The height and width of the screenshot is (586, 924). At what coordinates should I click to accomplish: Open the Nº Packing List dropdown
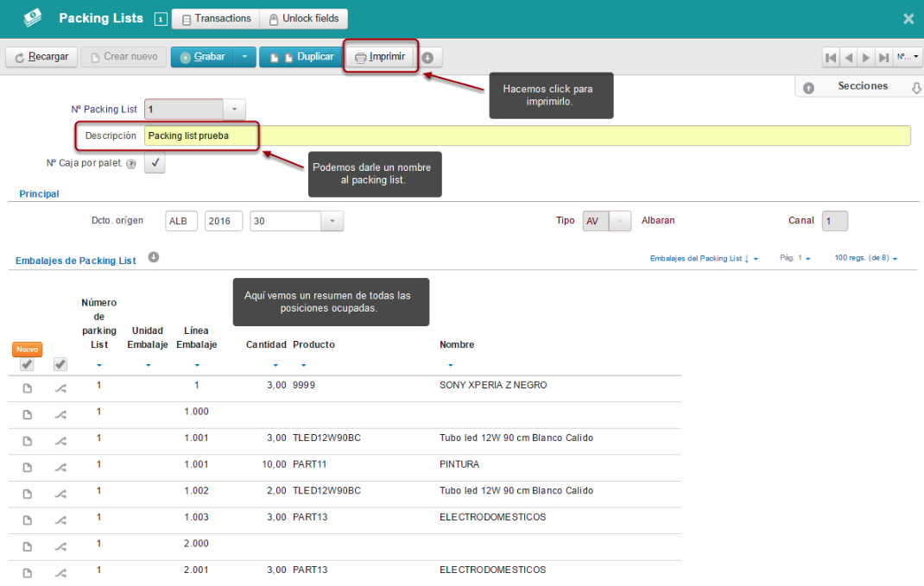(x=234, y=109)
